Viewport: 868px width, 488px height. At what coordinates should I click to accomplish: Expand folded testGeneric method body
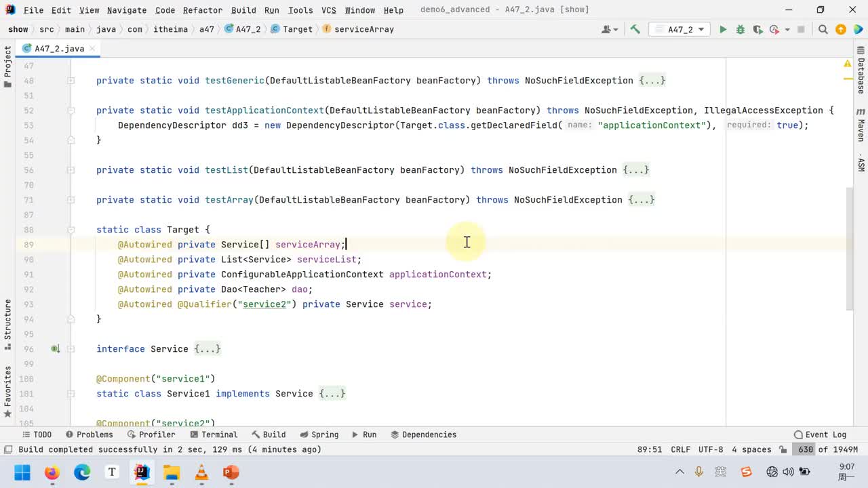pos(652,81)
